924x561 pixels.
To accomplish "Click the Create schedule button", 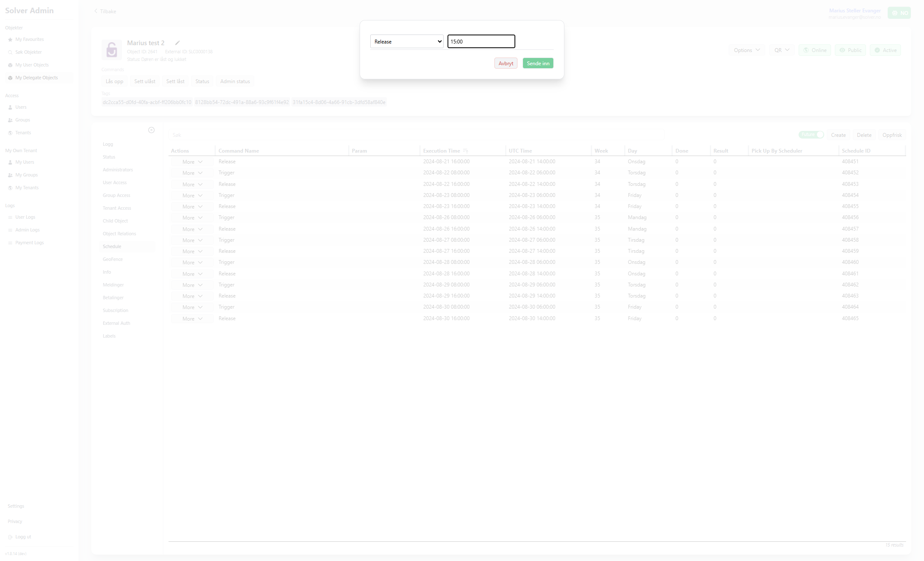I will click(838, 135).
